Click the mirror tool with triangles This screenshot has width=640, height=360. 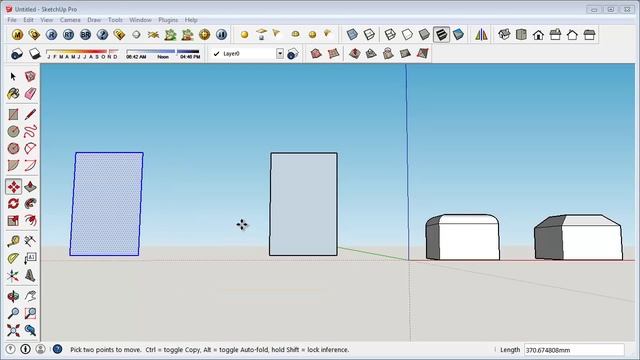tap(481, 35)
